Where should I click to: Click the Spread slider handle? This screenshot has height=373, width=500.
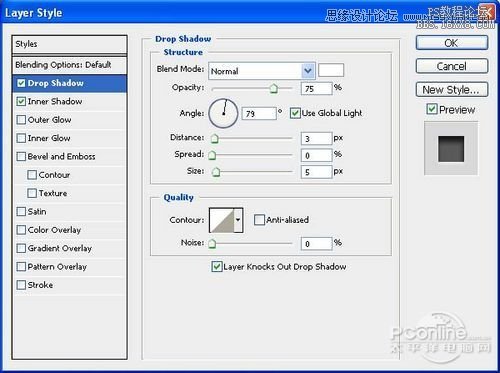pyautogui.click(x=212, y=155)
